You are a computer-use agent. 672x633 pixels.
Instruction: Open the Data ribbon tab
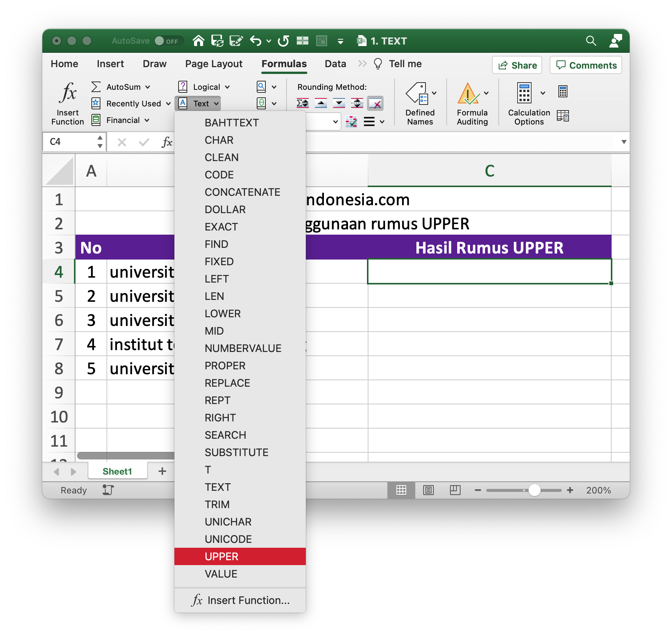(335, 64)
